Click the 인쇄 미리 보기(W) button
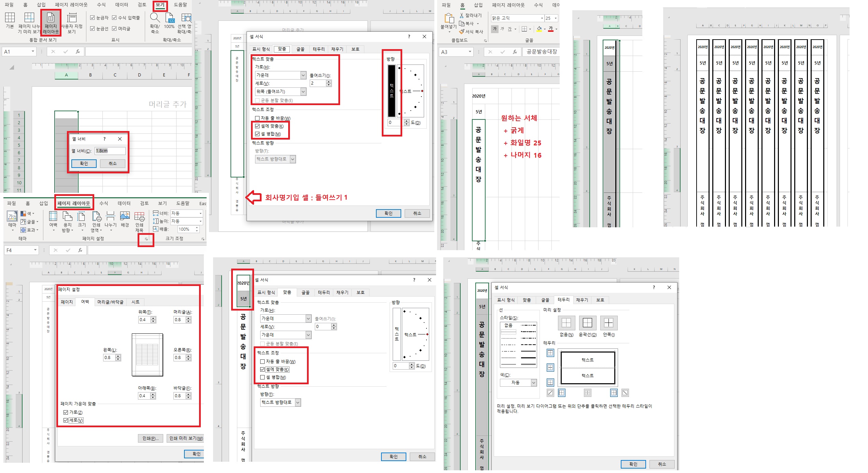 pyautogui.click(x=186, y=439)
